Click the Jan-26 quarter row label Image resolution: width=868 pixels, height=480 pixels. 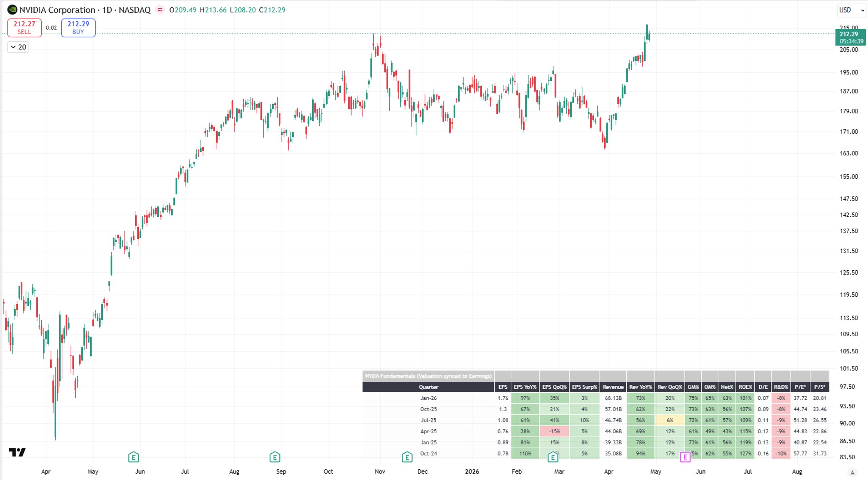point(428,398)
